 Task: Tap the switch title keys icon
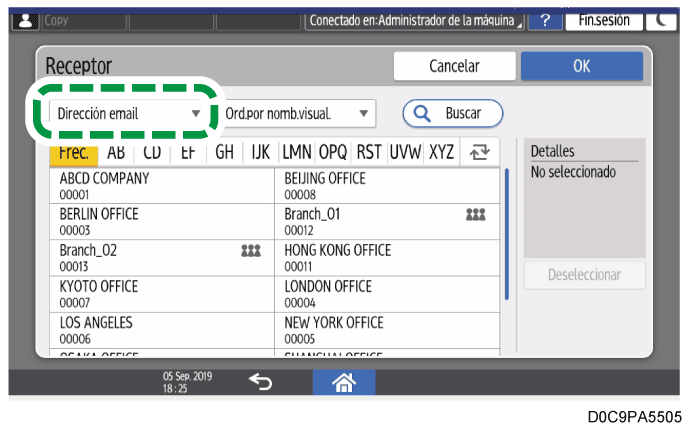478,153
